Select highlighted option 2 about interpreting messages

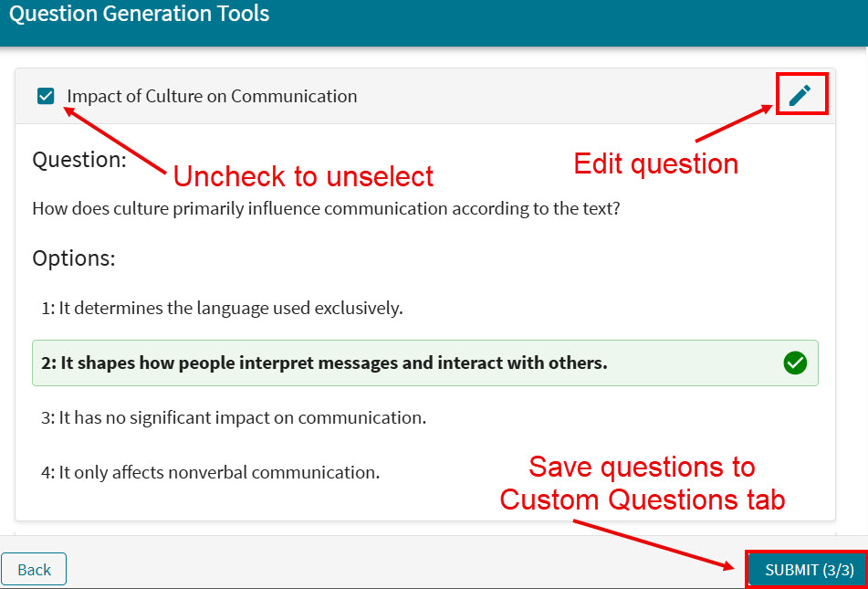[324, 363]
